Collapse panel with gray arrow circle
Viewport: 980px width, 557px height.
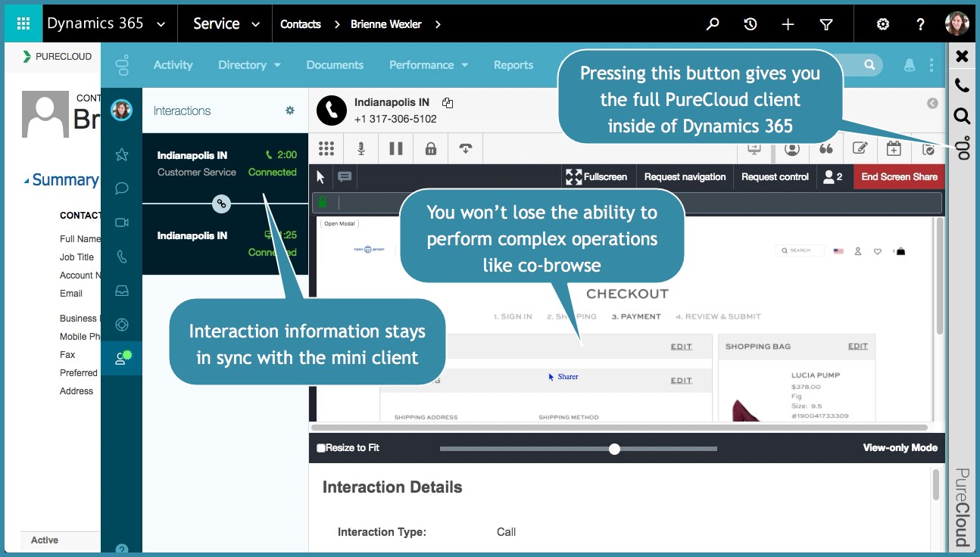(932, 104)
